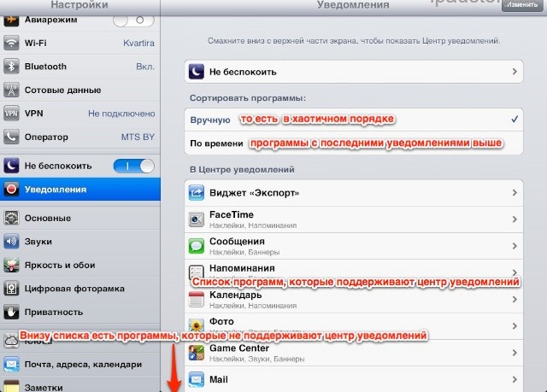Tap the VPN icon in sidebar
This screenshot has height=392, width=547.
coord(11,114)
